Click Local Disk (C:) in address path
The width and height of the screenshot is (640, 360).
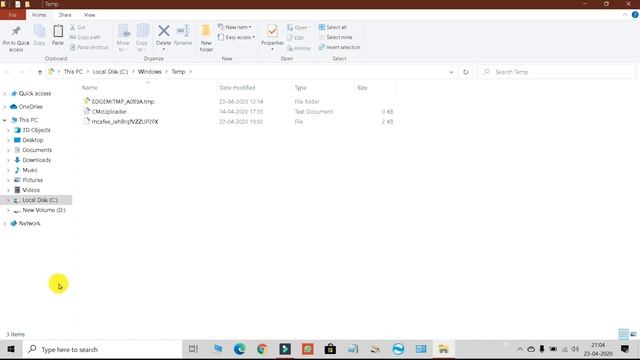[110, 71]
